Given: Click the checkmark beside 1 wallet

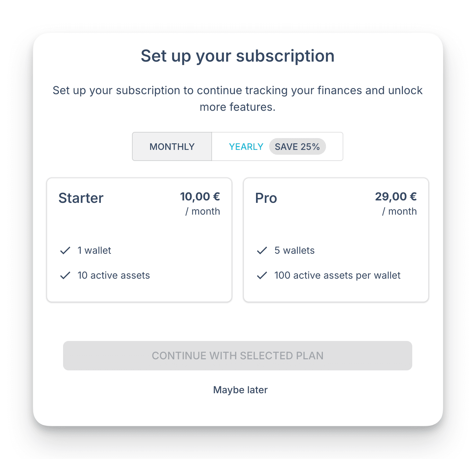Looking at the screenshot, I should pos(65,251).
